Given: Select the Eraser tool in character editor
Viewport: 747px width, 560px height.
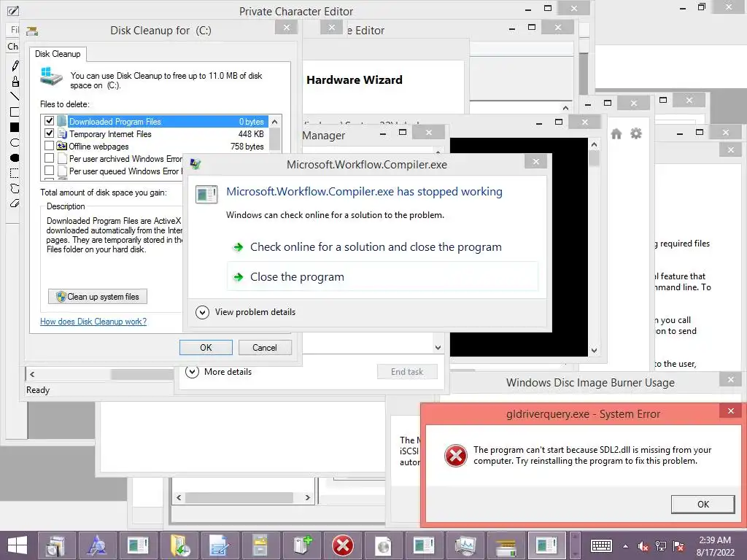Looking at the screenshot, I should pos(15,203).
